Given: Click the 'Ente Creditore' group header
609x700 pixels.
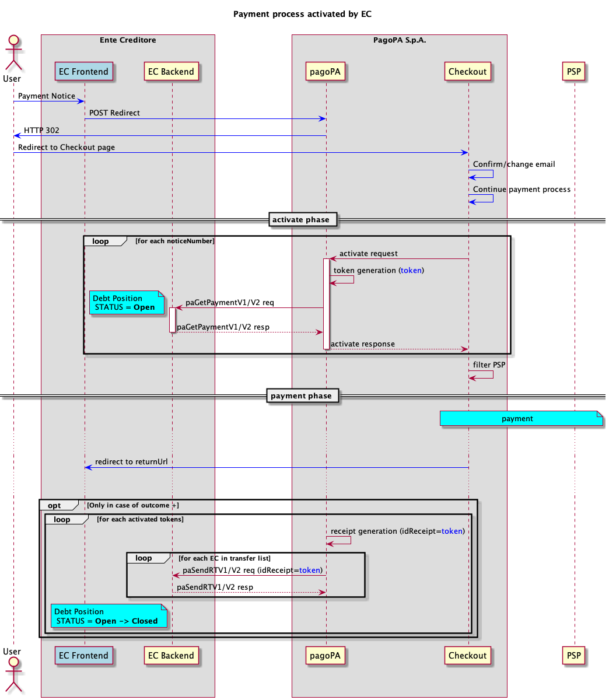Looking at the screenshot, I should point(128,40).
